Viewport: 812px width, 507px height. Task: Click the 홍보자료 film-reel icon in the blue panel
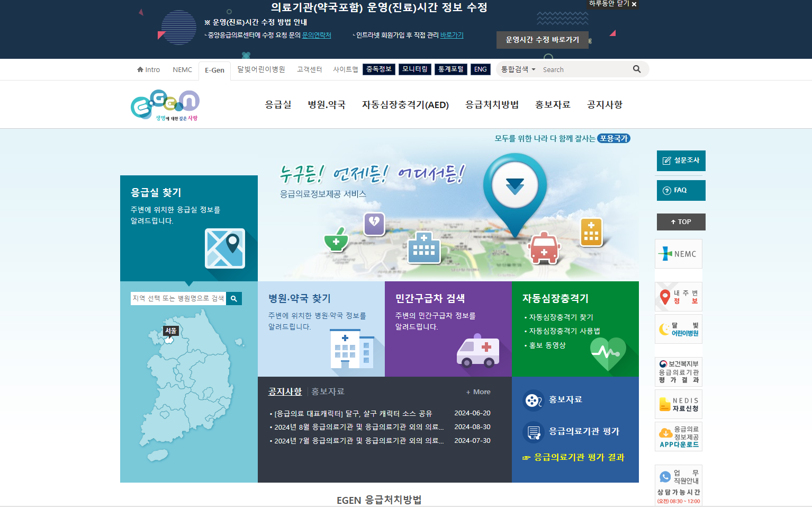click(533, 400)
